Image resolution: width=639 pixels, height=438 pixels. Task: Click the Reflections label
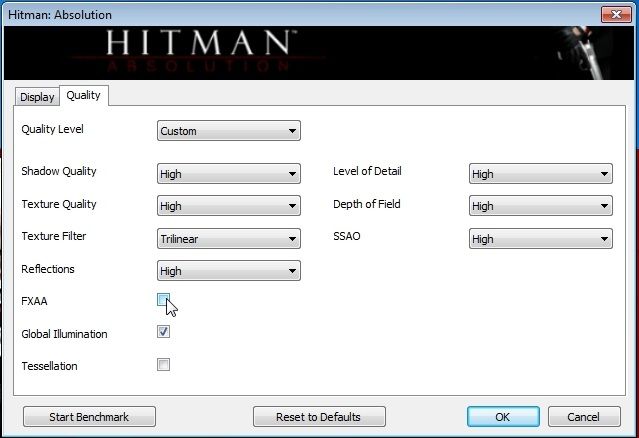pos(48,269)
